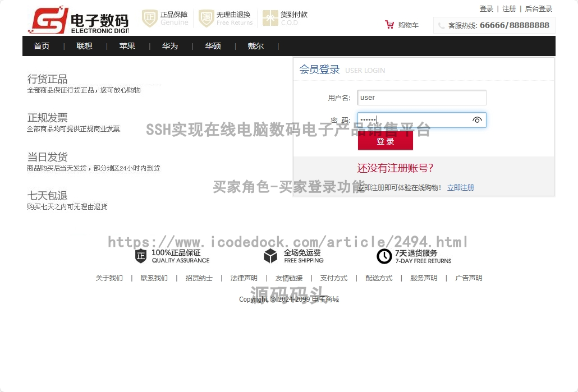Viewport: 578px width, 392px height.
Task: Open the shopping cart icon
Action: 389,25
